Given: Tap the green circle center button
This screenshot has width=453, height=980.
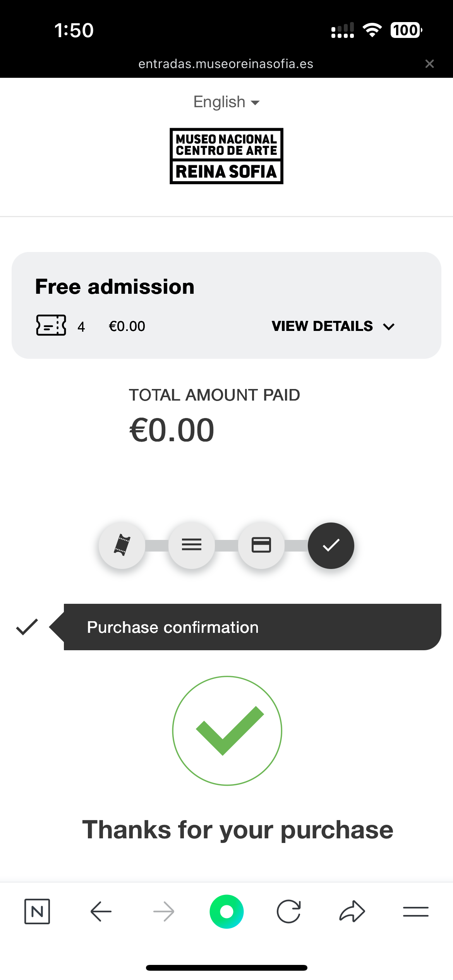Looking at the screenshot, I should pyautogui.click(x=226, y=911).
